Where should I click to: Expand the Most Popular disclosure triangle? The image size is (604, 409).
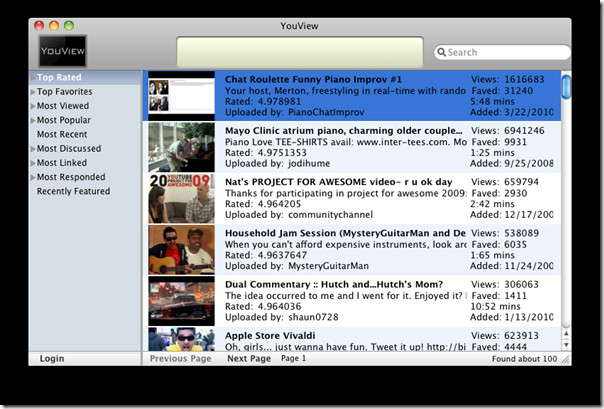tap(33, 120)
